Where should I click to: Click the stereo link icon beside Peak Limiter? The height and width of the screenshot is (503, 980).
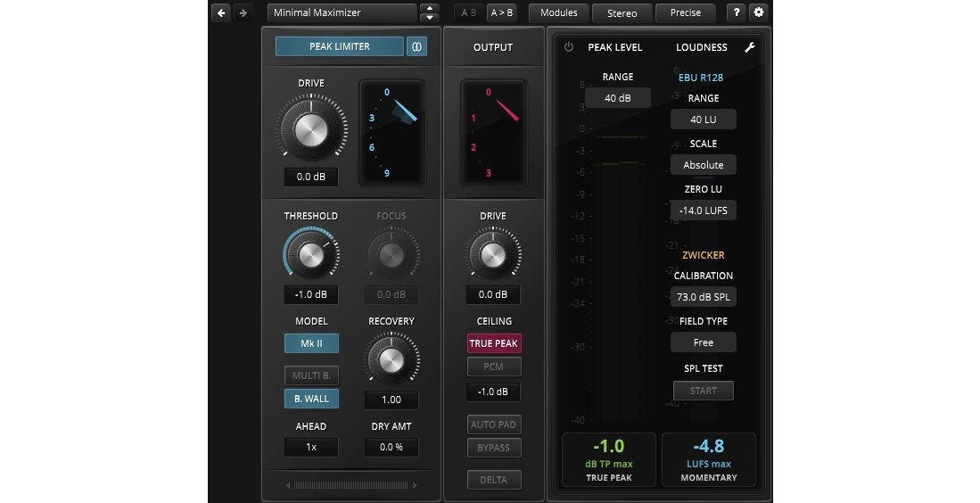(416, 46)
